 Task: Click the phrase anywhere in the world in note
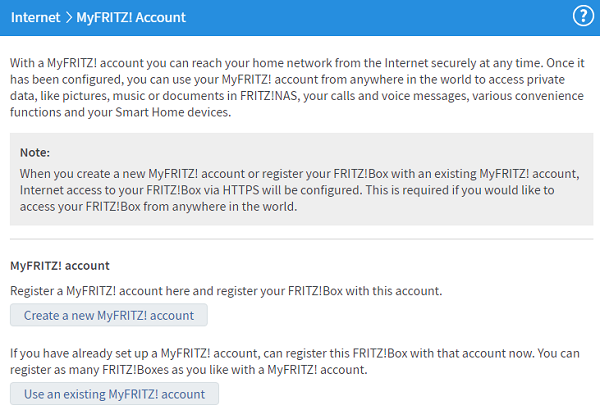click(x=234, y=206)
